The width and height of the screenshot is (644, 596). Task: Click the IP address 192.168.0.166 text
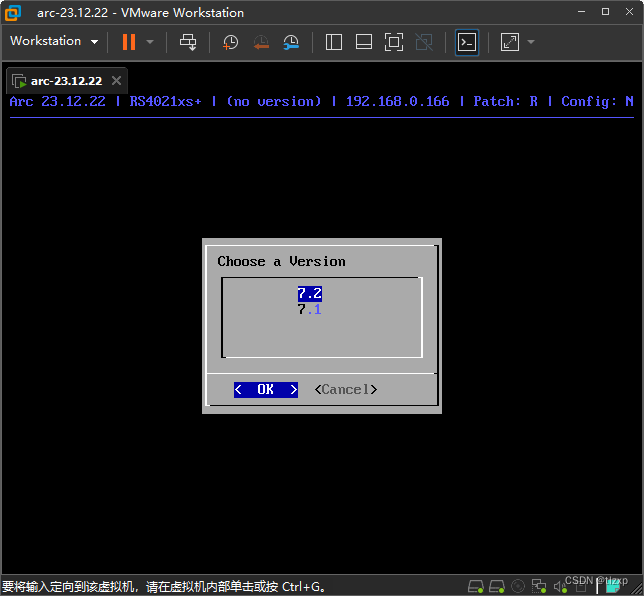click(x=397, y=101)
